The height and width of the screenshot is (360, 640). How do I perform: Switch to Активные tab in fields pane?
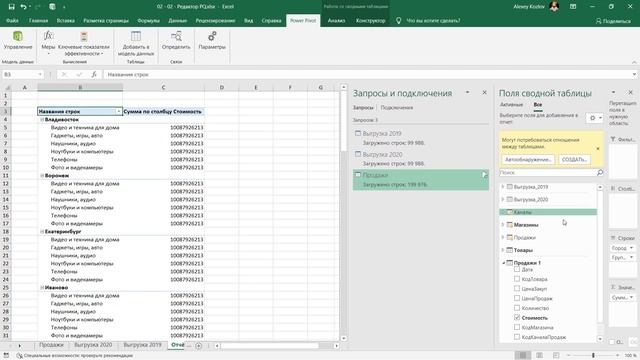511,105
